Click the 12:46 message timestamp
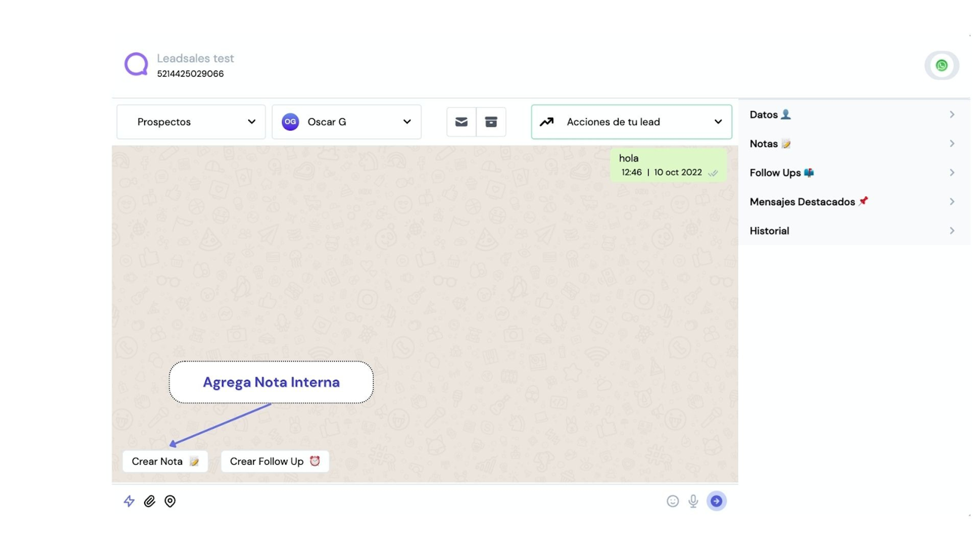 point(632,172)
